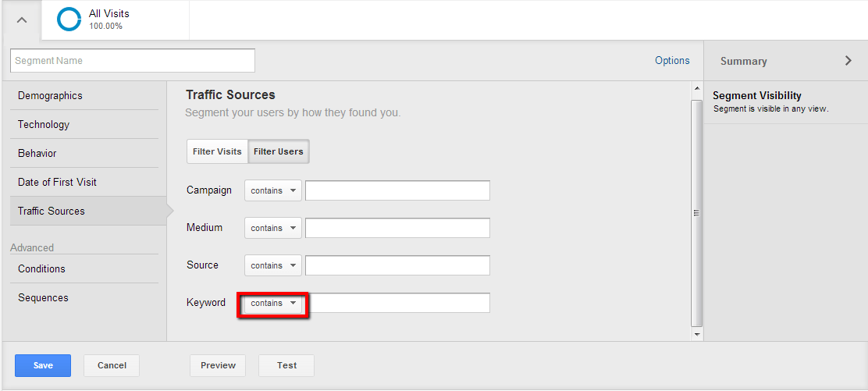Screen dimensions: 868x391
Task: Open the Keyword contains dropdown
Action: (x=273, y=303)
